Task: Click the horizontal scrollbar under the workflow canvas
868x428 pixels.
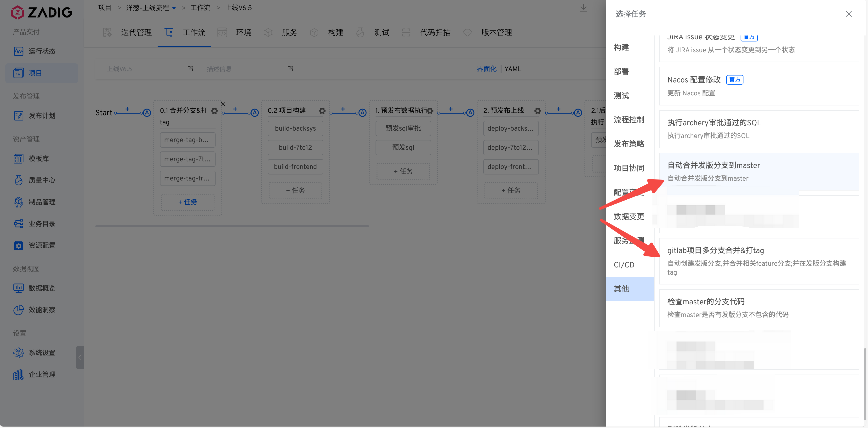Action: tap(232, 226)
